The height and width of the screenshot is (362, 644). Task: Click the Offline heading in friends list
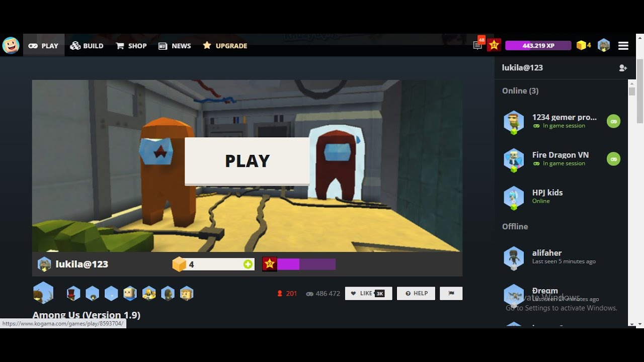coord(515,226)
